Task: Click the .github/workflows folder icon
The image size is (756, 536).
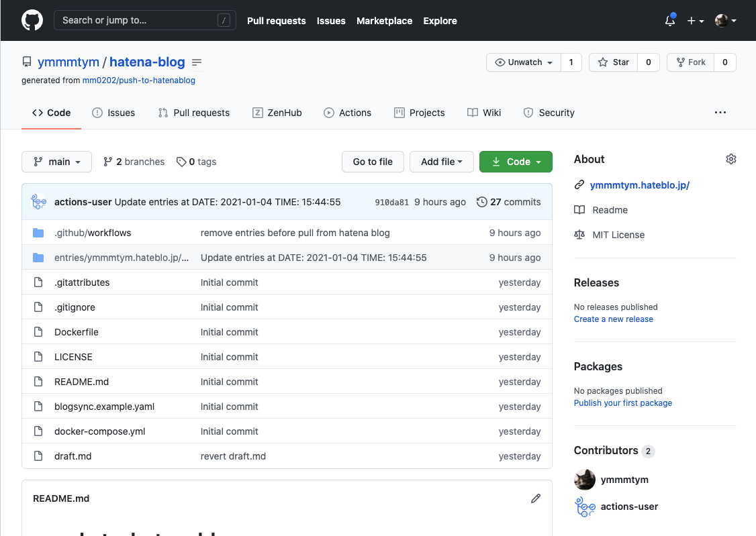Action: 38,233
